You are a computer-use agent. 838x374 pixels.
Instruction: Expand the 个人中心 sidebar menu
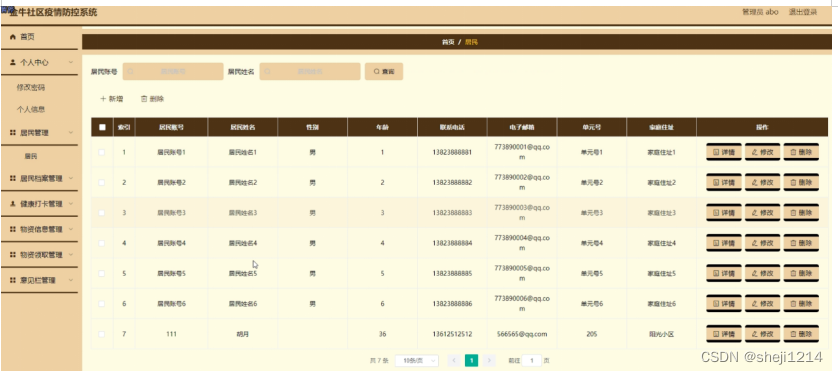39,63
